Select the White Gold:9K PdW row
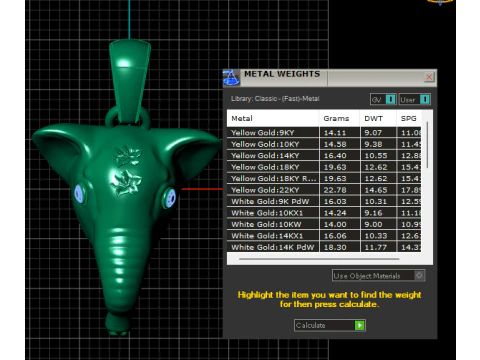The image size is (480, 360). pyautogui.click(x=324, y=201)
